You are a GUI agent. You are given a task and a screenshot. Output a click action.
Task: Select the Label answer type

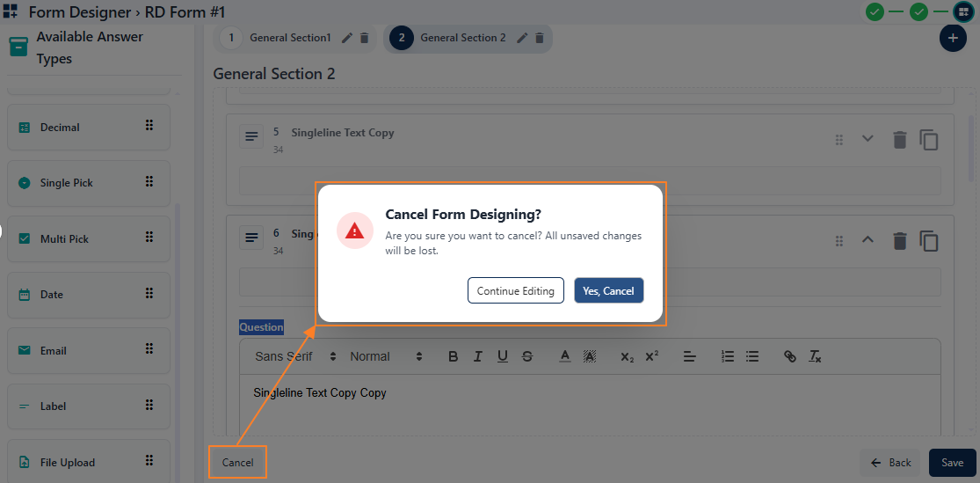click(89, 406)
